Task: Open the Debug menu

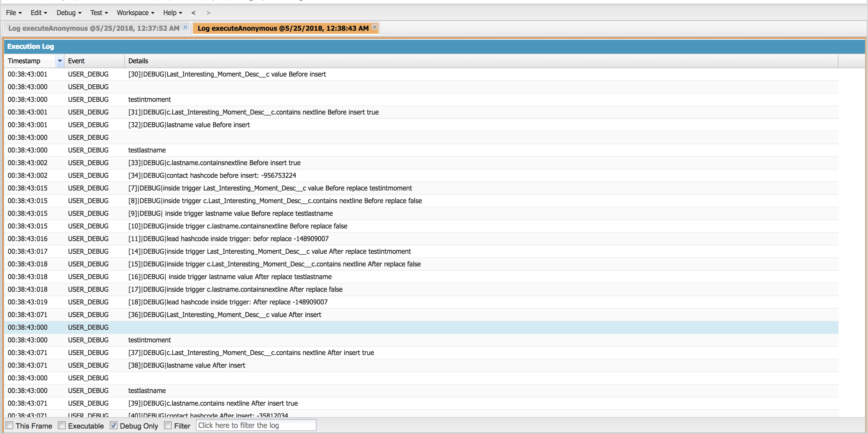Action: click(x=69, y=13)
